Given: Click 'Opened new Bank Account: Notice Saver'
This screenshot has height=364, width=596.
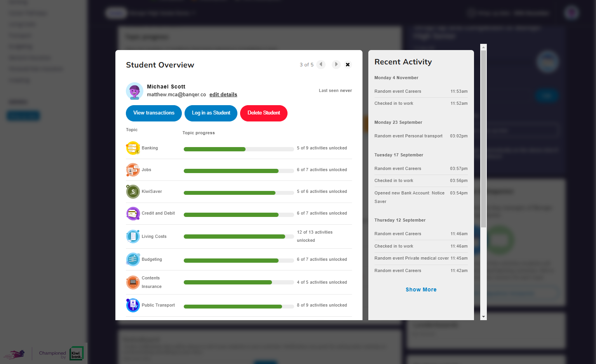Looking at the screenshot, I should tap(410, 197).
